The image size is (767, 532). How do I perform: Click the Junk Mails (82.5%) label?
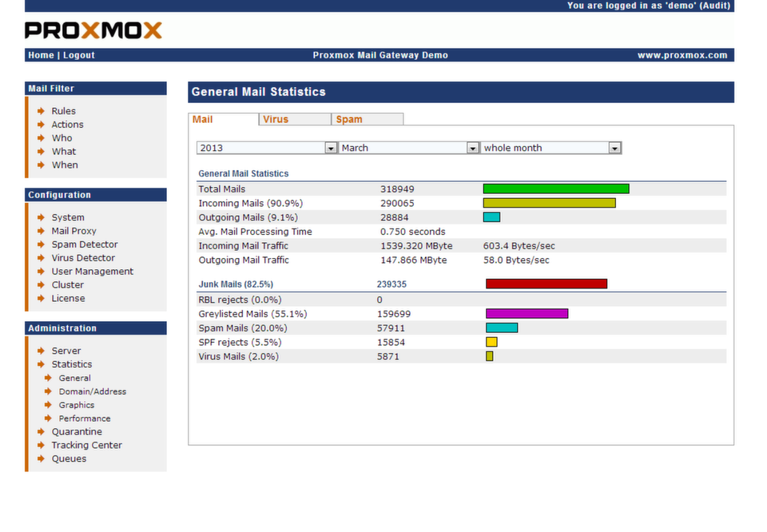236,284
